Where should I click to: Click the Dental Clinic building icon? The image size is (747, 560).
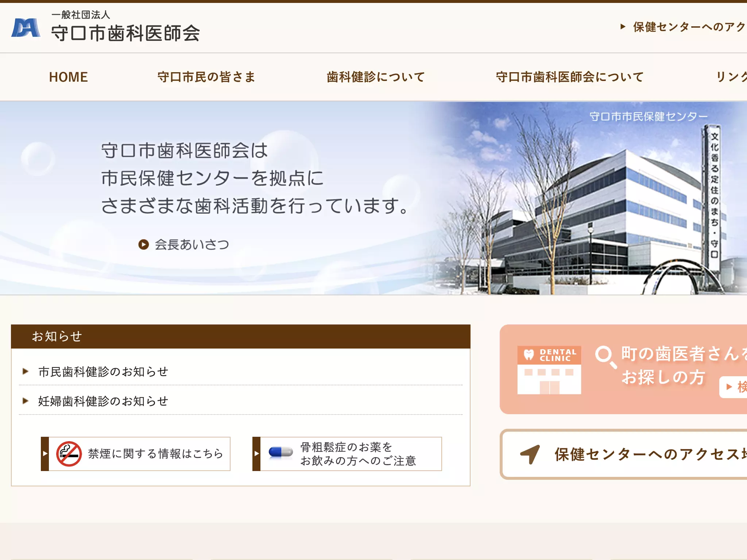coord(549,370)
